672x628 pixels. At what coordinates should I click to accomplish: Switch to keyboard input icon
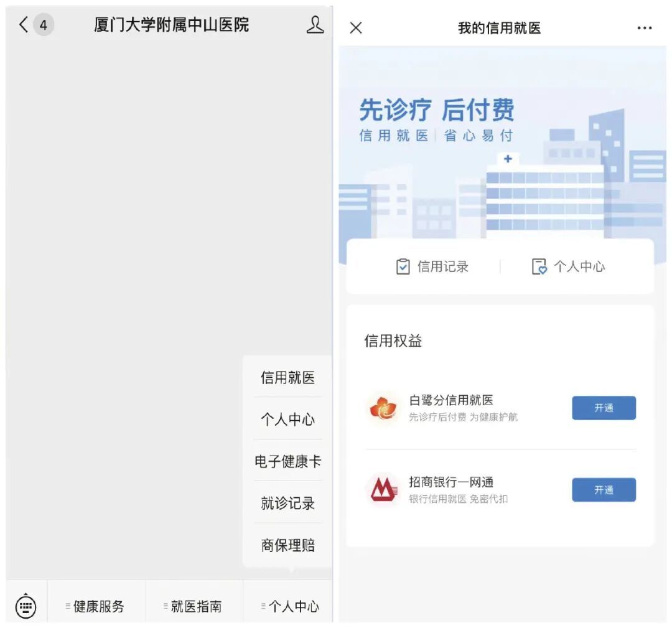pos(26,606)
